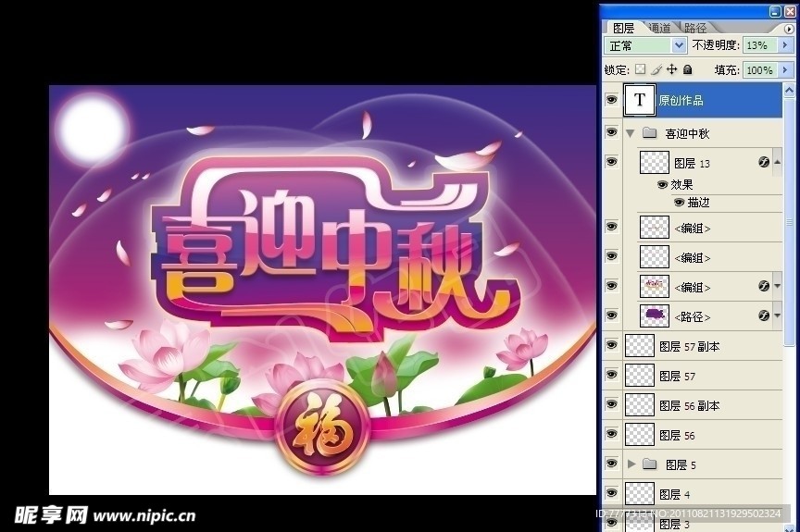
Task: Hide the 图层 57 副本 layer
Action: pos(611,345)
